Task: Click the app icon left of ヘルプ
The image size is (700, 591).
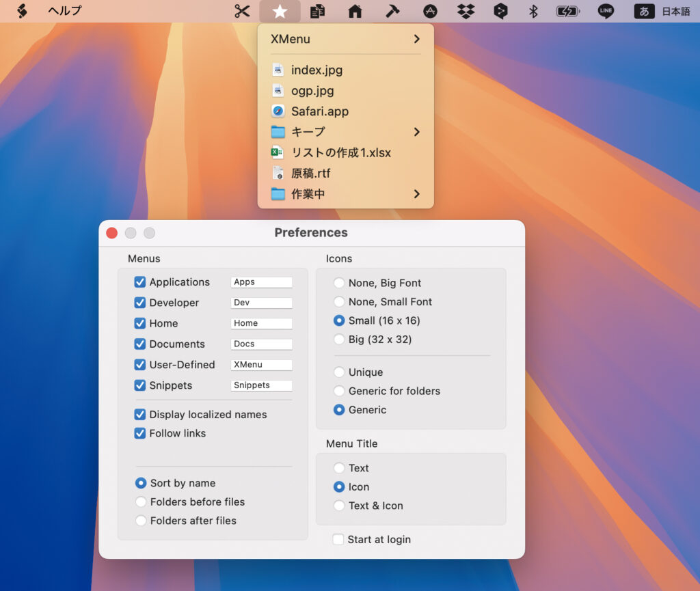Action: point(22,11)
